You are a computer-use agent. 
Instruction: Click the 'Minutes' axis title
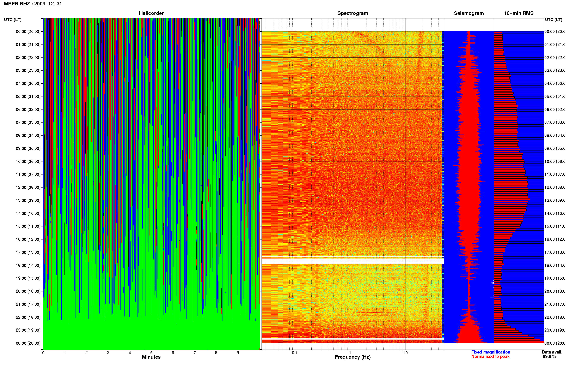[x=151, y=357]
